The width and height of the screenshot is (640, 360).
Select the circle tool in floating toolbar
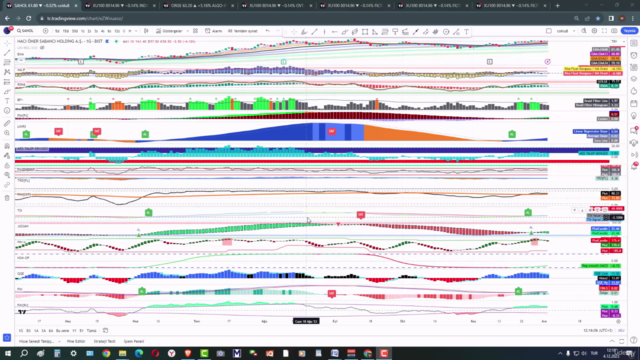click(446, 32)
